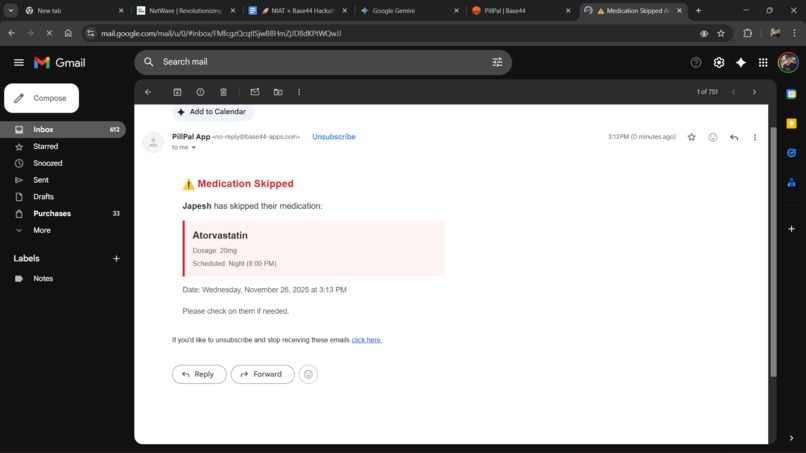Go back to inbox arrow

pos(148,92)
